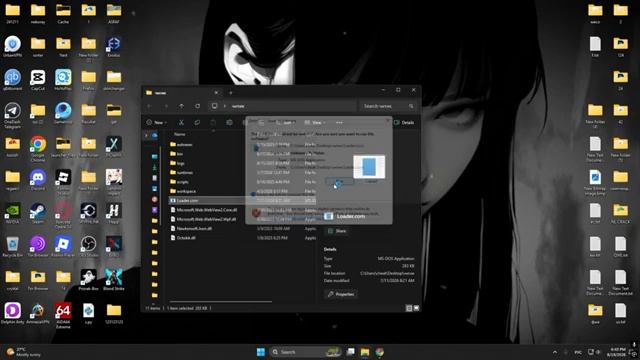Select the NL CRACK folder on desktop
This screenshot has height=360, width=640.
click(621, 213)
